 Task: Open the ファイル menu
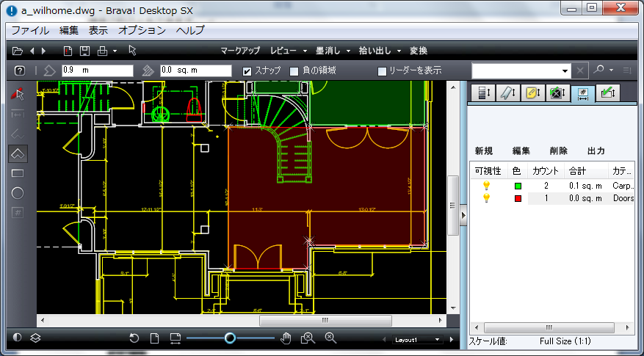[30, 30]
